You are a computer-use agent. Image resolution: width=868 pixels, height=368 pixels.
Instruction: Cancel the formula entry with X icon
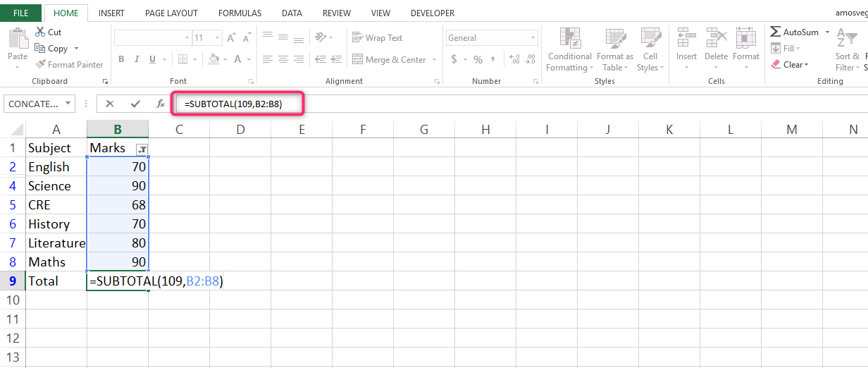point(110,104)
